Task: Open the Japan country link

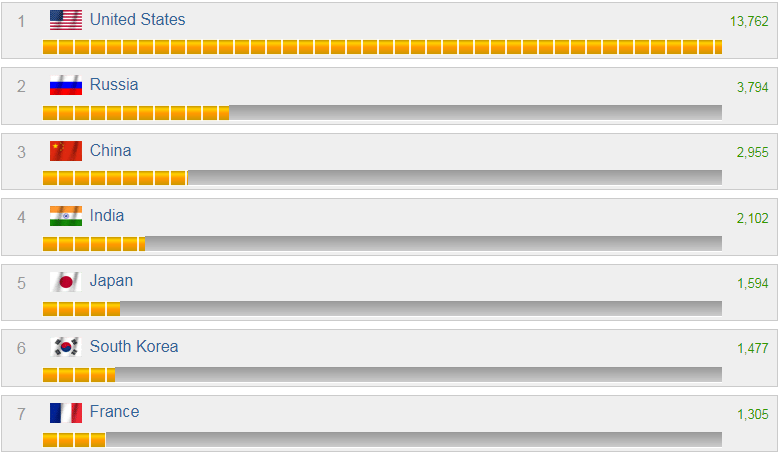Action: (111, 281)
